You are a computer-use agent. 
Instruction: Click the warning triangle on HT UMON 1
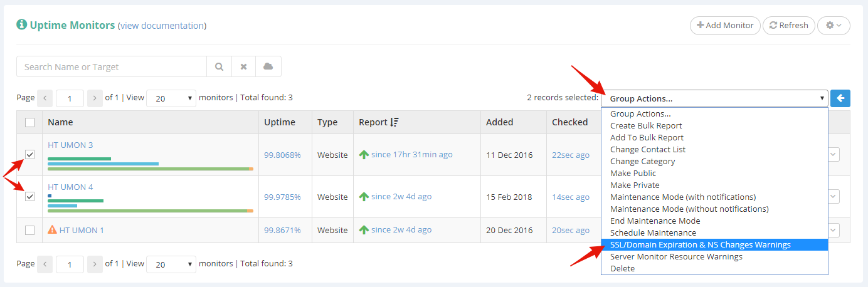click(53, 230)
